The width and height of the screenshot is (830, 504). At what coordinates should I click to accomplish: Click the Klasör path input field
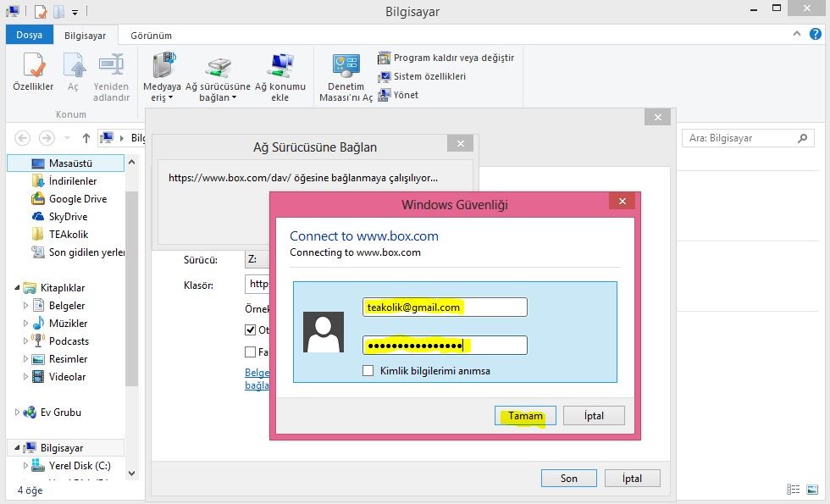point(257,284)
